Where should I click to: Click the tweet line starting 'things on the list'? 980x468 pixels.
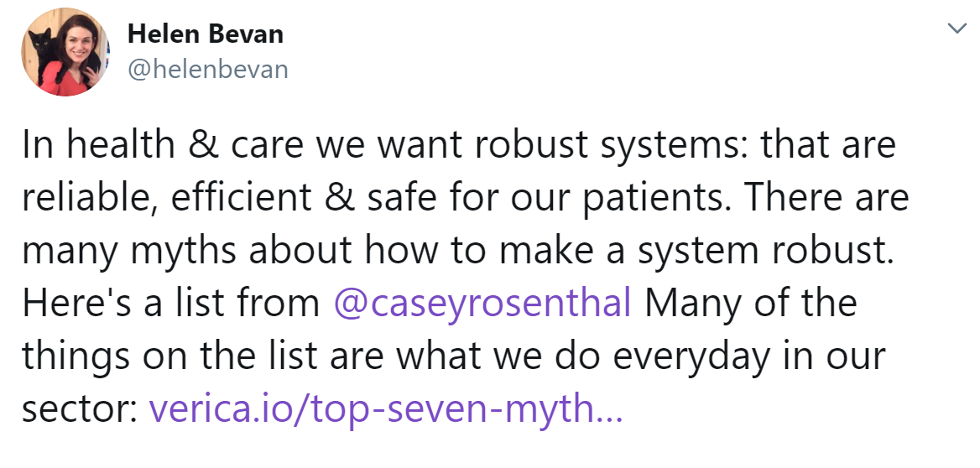pyautogui.click(x=454, y=356)
